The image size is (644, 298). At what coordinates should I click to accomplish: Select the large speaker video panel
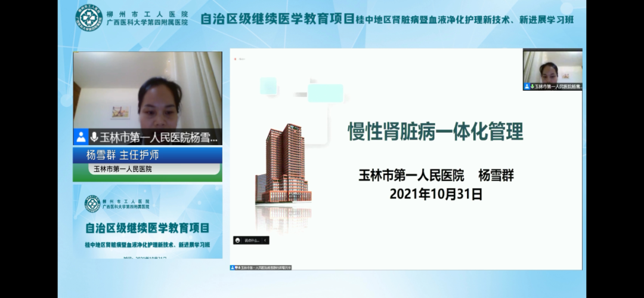147,99
